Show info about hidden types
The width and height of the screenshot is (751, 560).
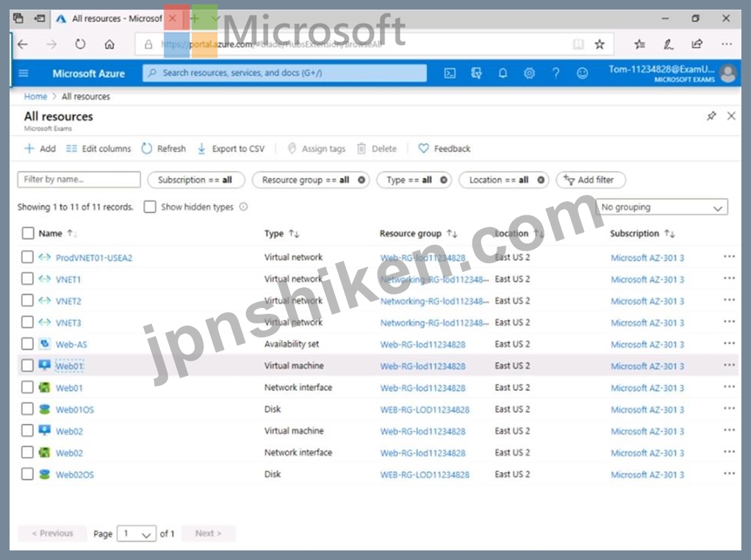click(x=244, y=207)
